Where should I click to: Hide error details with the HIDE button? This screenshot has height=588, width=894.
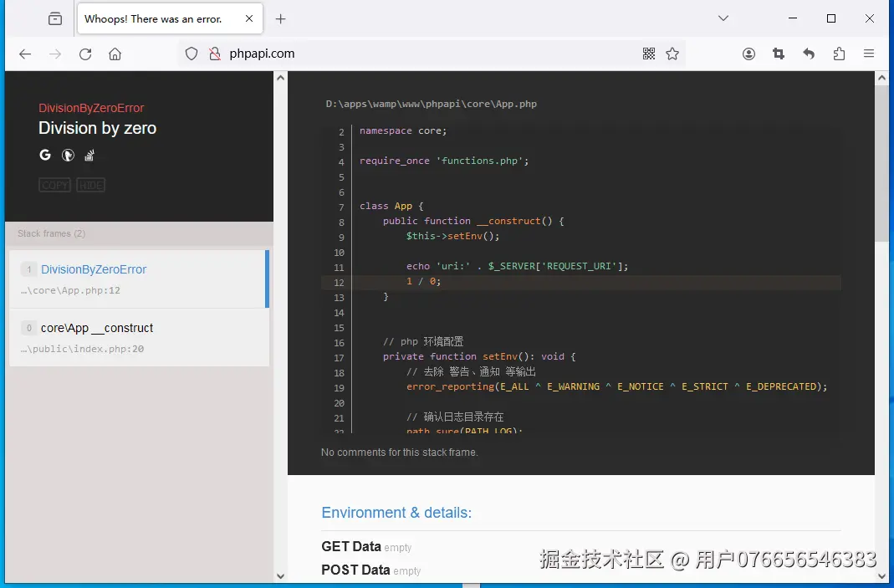pyautogui.click(x=90, y=185)
